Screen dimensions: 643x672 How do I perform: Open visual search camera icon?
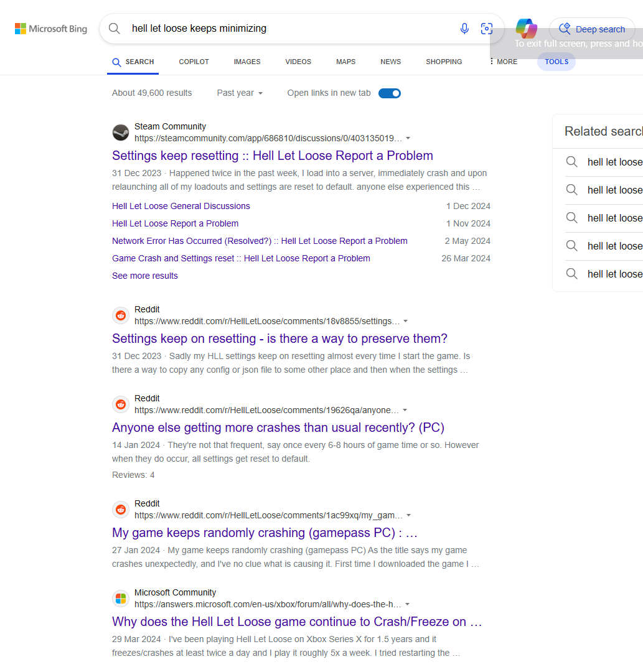[487, 28]
